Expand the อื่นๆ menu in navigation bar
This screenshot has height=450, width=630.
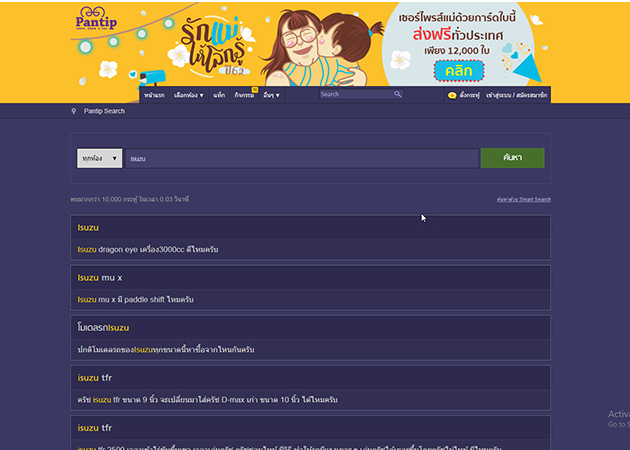coord(271,95)
